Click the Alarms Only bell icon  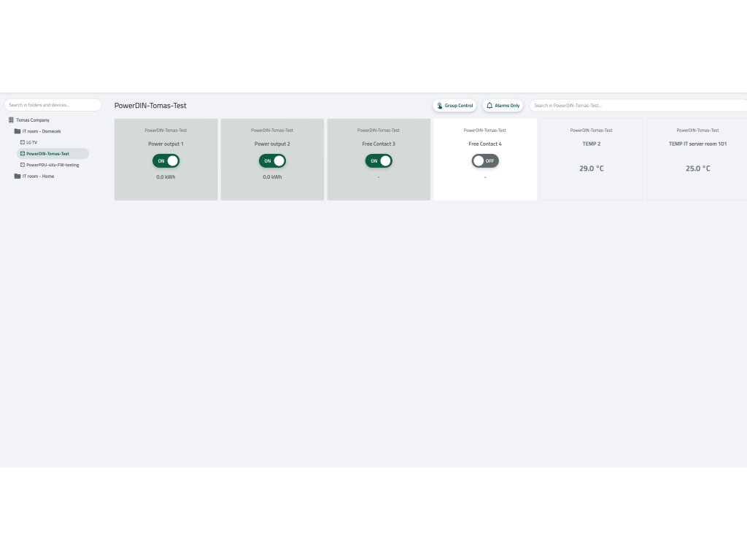tap(489, 106)
